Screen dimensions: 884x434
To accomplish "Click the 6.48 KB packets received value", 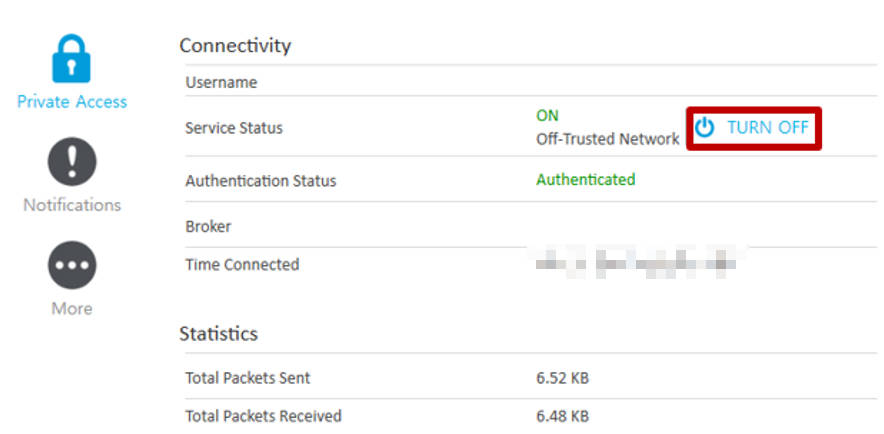I will click(x=562, y=416).
